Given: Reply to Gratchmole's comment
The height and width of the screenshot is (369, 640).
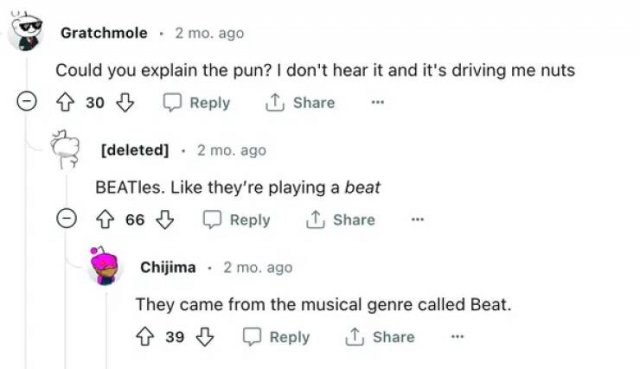Looking at the screenshot, I should [x=197, y=102].
